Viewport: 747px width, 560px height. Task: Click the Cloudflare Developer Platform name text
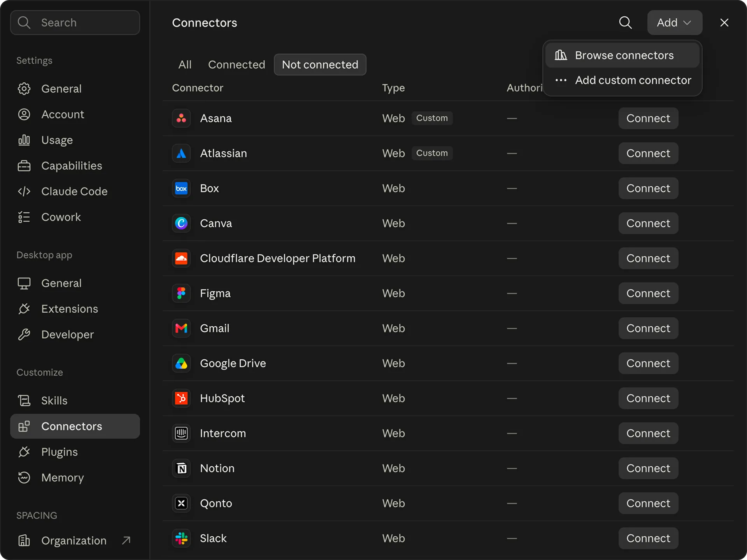[x=278, y=258]
